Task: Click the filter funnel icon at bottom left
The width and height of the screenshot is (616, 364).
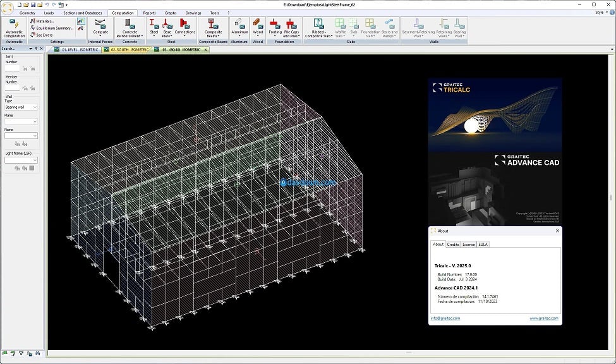Action: 21,353
